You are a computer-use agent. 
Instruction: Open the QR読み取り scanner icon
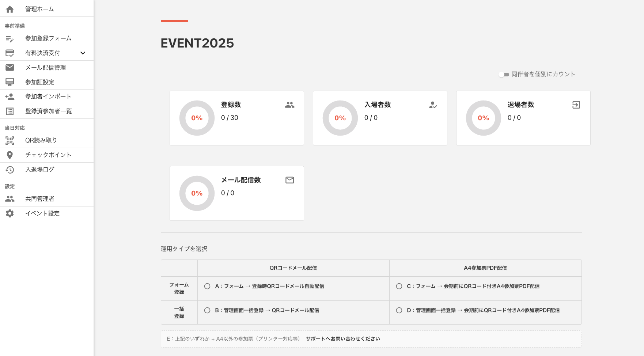(10, 140)
